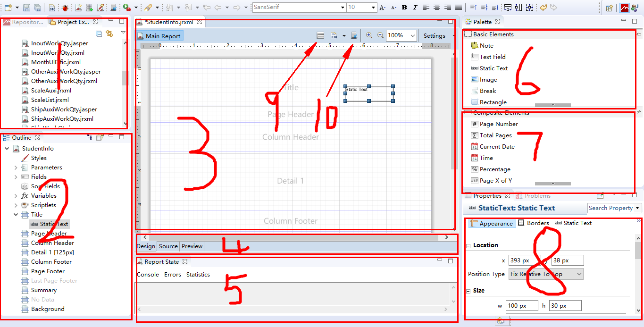Click Link with Editor icon in Project Explorer

[x=109, y=34]
